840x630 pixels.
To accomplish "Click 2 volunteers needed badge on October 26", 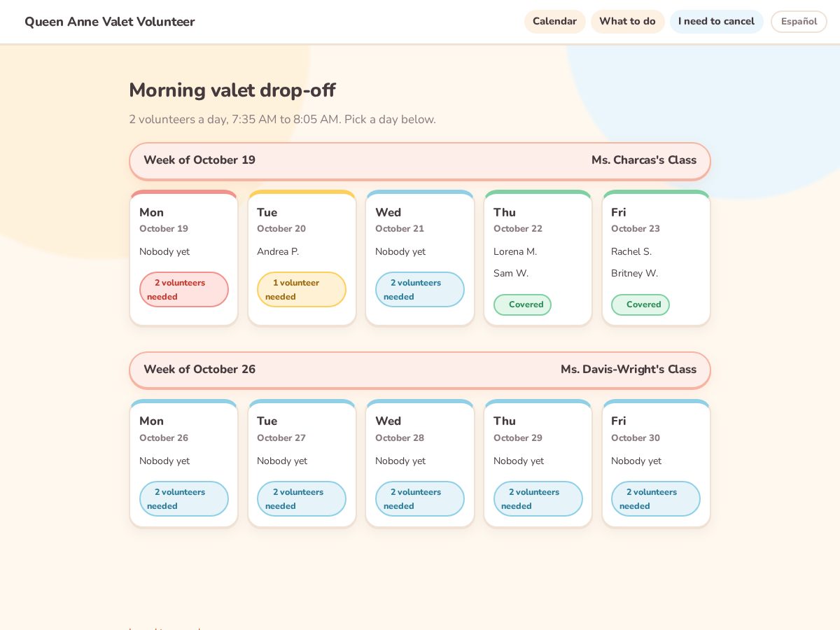I will point(183,498).
